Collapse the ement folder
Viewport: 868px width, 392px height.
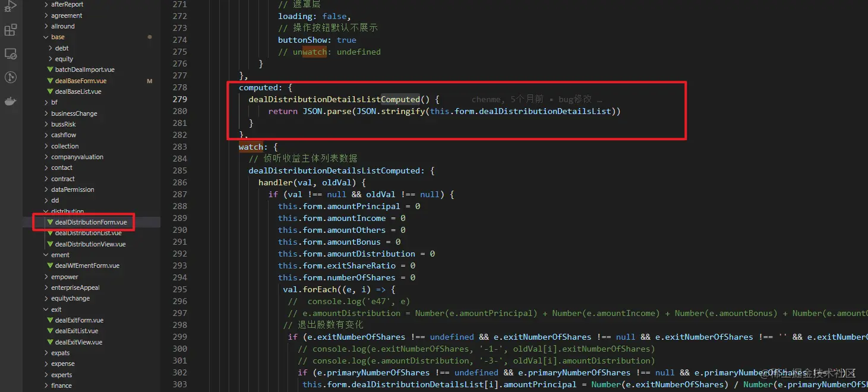coord(60,255)
